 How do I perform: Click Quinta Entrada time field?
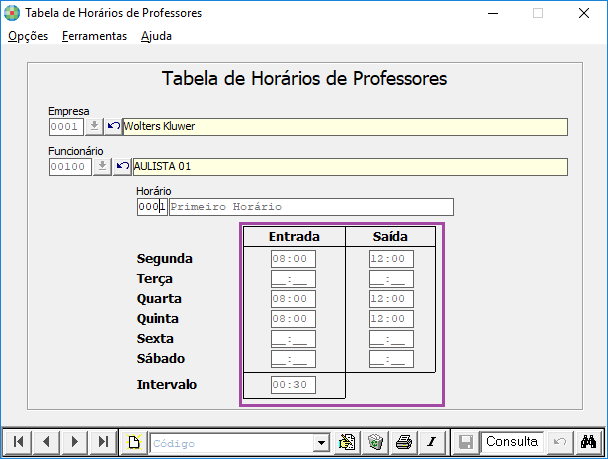[x=294, y=319]
